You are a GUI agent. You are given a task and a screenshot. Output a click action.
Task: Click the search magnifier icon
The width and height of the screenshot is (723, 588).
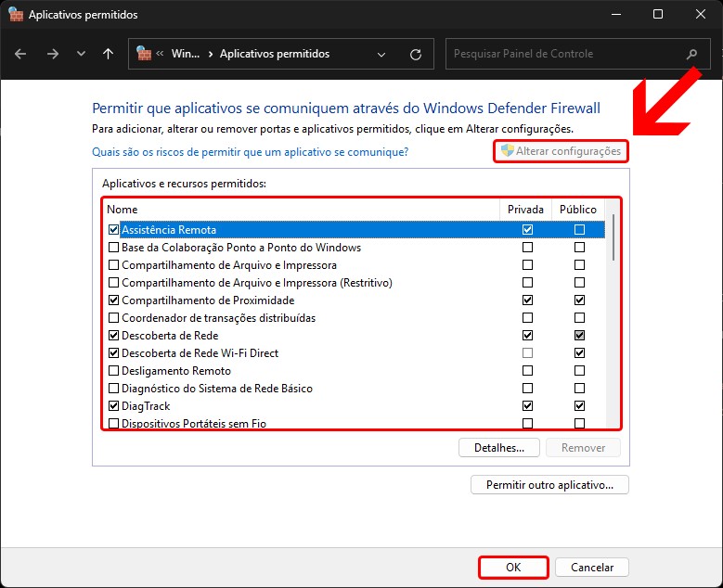(x=691, y=54)
